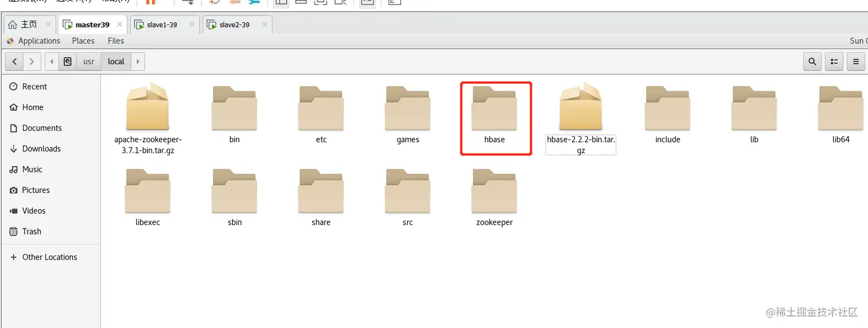Open Pictures in the sidebar
This screenshot has height=328, width=868.
coord(51,190)
